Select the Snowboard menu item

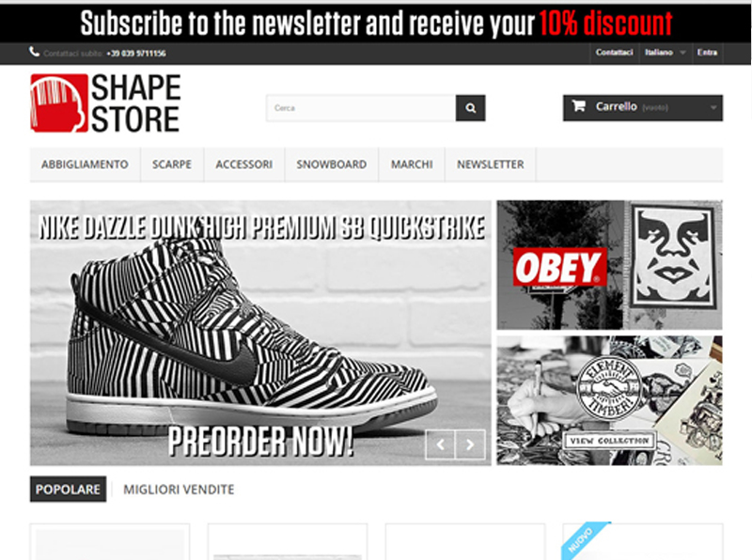[332, 164]
